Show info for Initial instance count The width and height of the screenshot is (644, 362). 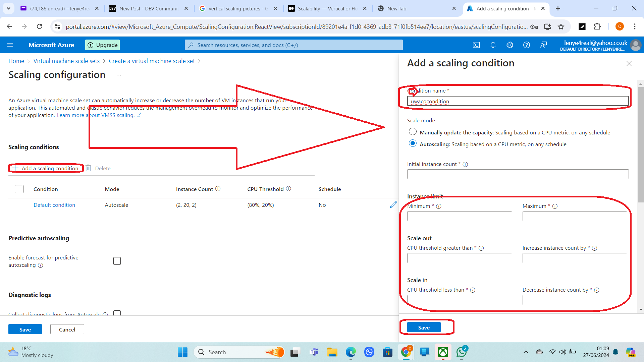click(465, 164)
